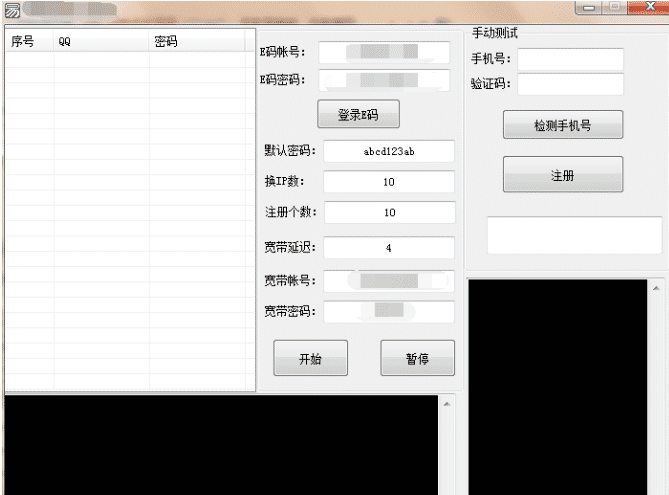Click the 注册 button in the manual test panel

pos(562,175)
